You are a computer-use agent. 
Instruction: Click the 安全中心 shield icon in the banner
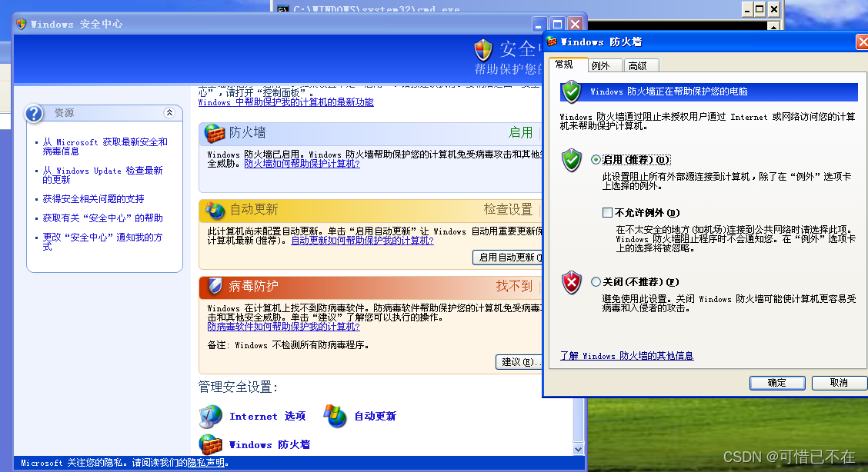pos(482,49)
